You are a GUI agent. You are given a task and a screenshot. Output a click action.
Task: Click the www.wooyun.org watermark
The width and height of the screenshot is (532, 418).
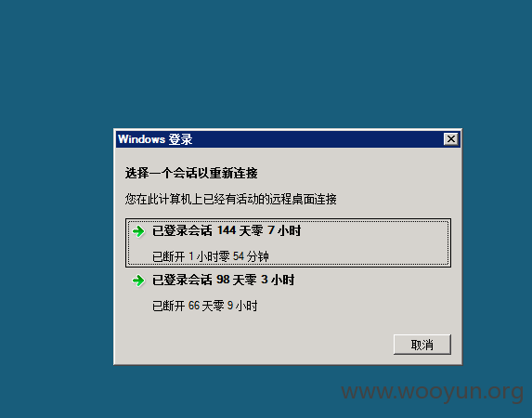(433, 391)
